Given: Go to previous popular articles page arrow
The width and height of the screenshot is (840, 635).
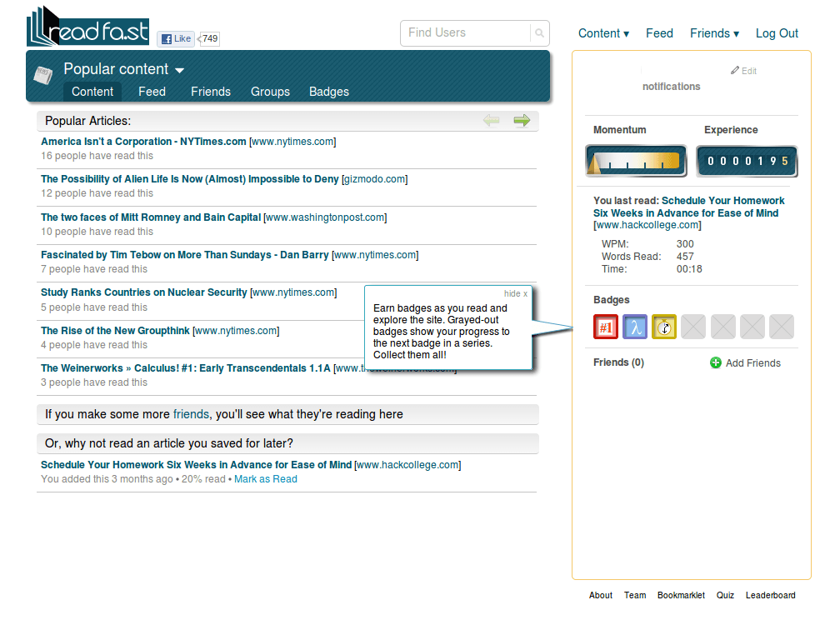Looking at the screenshot, I should tap(492, 121).
